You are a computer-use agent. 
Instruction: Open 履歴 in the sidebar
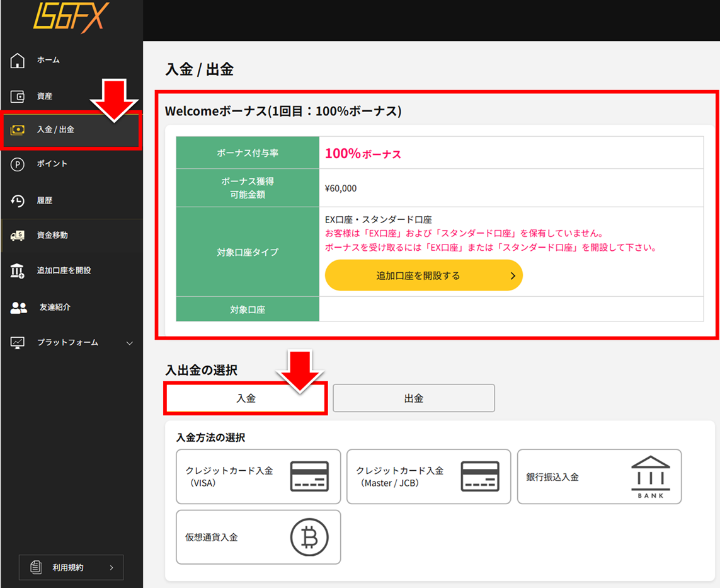pyautogui.click(x=72, y=201)
